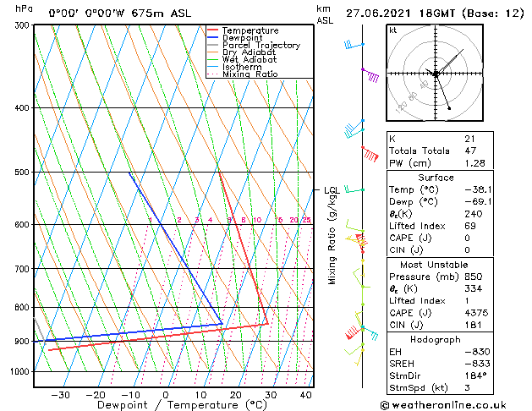Image resolution: width=532 pixels, height=411 pixels.
Task: Click Surface theta-e value 240
Action: pos(474,214)
